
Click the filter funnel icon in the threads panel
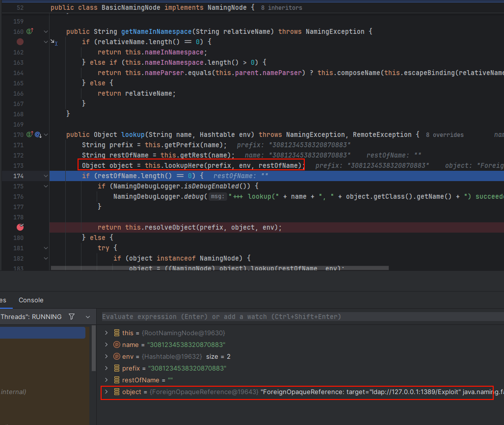tap(72, 317)
